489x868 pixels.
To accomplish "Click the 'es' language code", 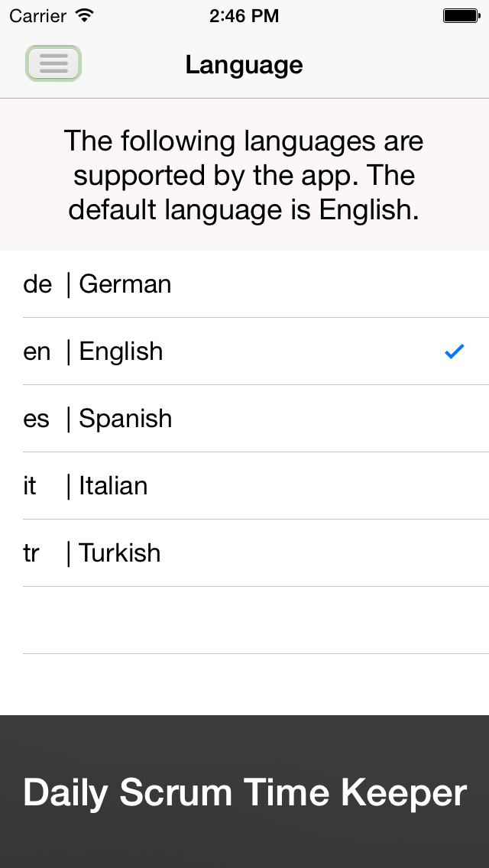I will (x=36, y=419).
